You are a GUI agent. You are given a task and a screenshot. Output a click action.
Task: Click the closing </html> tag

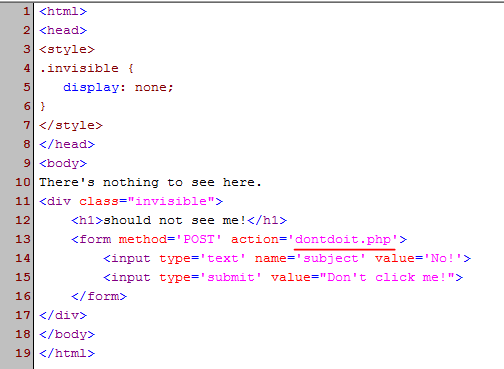pos(67,353)
